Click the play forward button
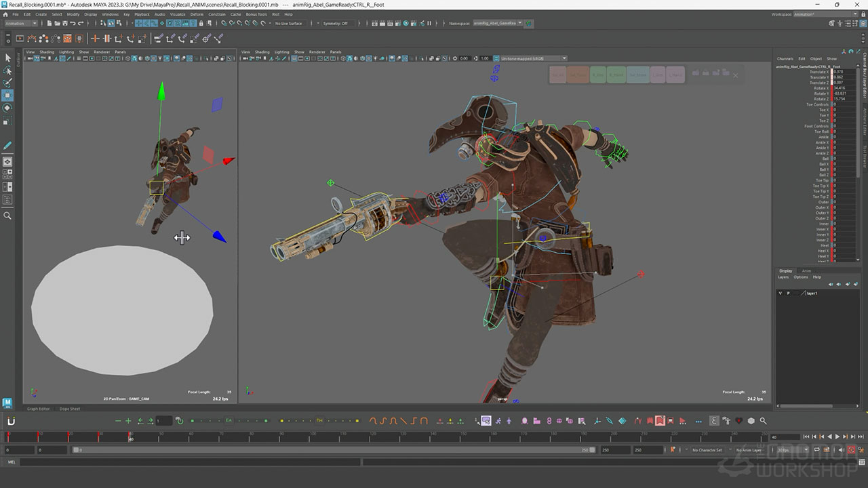Viewport: 868px width, 488px height. [837, 437]
